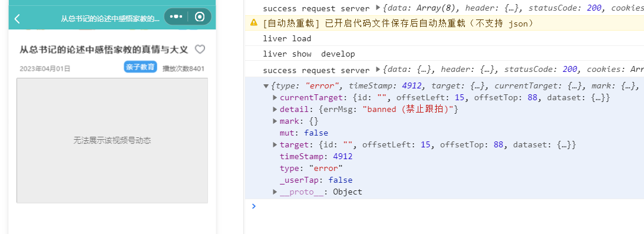Click the 亲子教育 category tag
Image resolution: width=644 pixels, height=234 pixels.
click(140, 67)
